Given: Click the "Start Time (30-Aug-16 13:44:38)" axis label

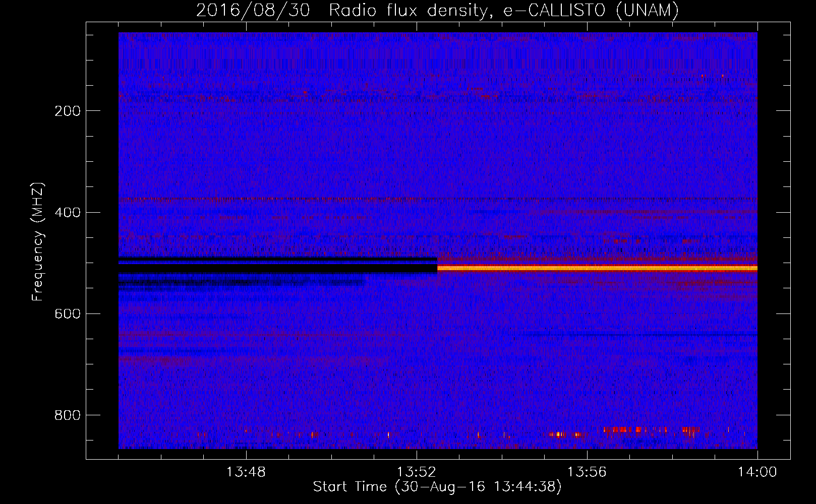Looking at the screenshot, I should pos(437,487).
